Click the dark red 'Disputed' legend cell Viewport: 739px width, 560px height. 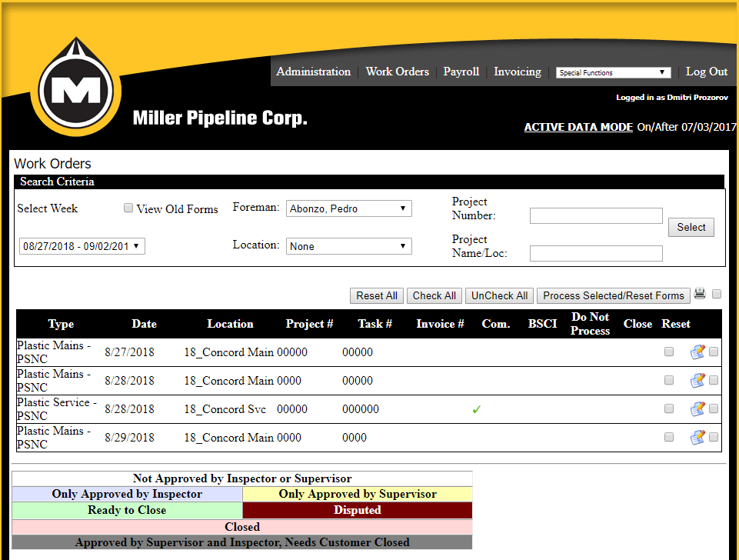(358, 511)
